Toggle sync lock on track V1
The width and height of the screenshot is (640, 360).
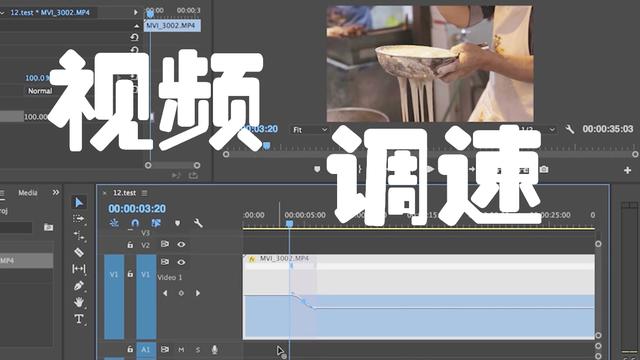(164, 262)
